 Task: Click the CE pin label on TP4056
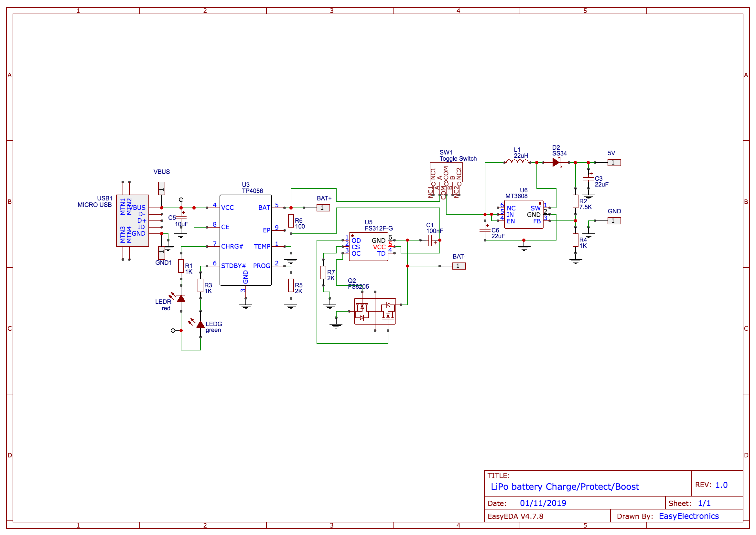pos(225,227)
